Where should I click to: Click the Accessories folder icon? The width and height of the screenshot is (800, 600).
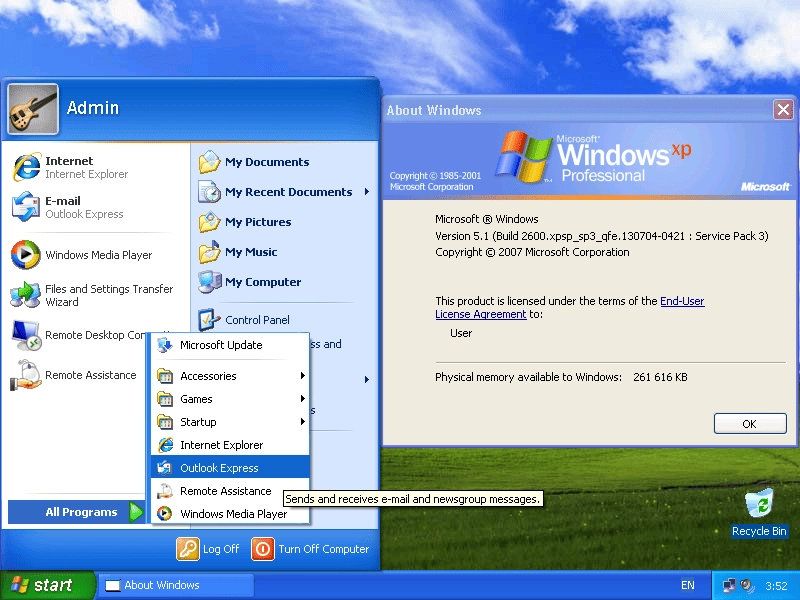165,376
